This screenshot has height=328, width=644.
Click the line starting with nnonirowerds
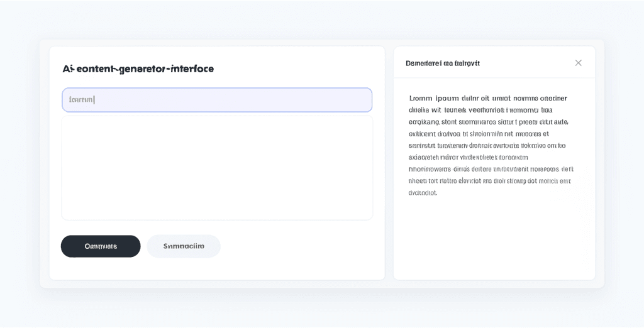(x=491, y=169)
